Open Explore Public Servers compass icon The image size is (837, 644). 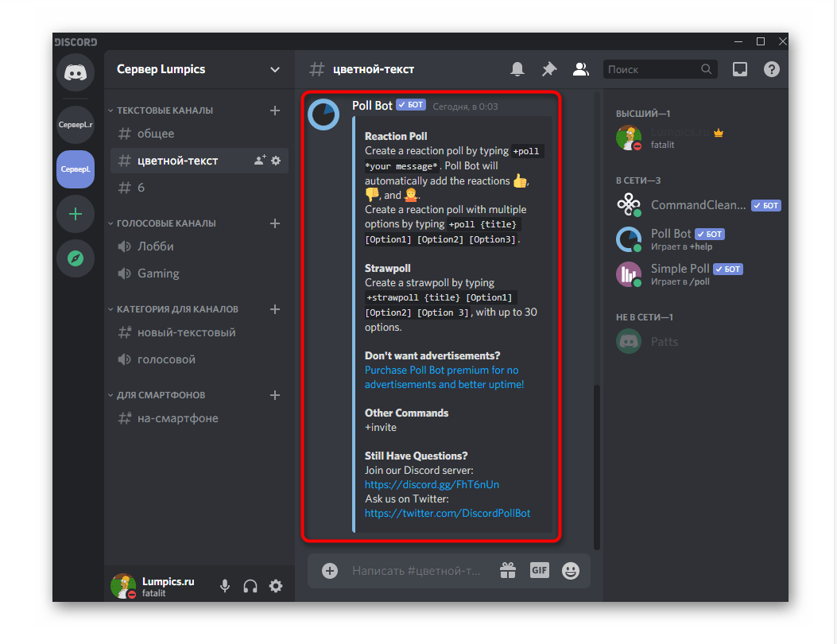76,258
